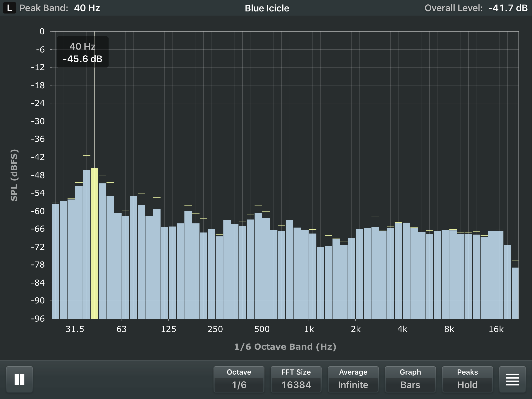
Task: Open the hamburger menu icon
Action: (512, 379)
